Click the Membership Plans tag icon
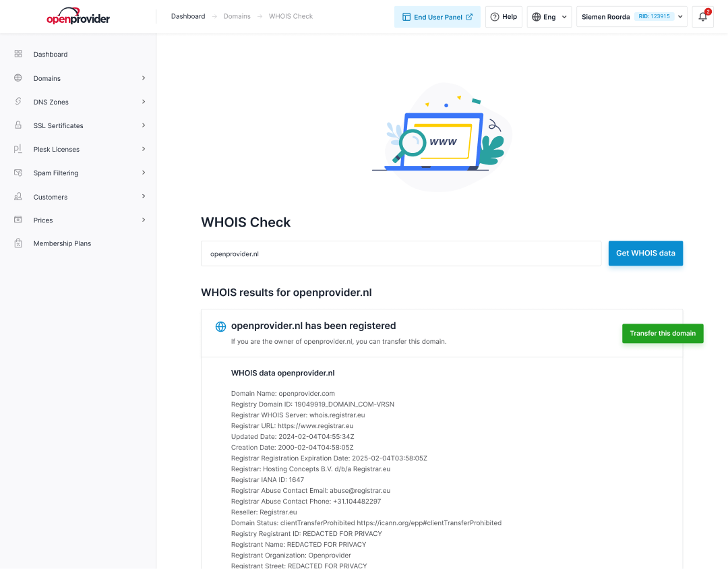Image resolution: width=728 pixels, height=569 pixels. click(x=18, y=243)
